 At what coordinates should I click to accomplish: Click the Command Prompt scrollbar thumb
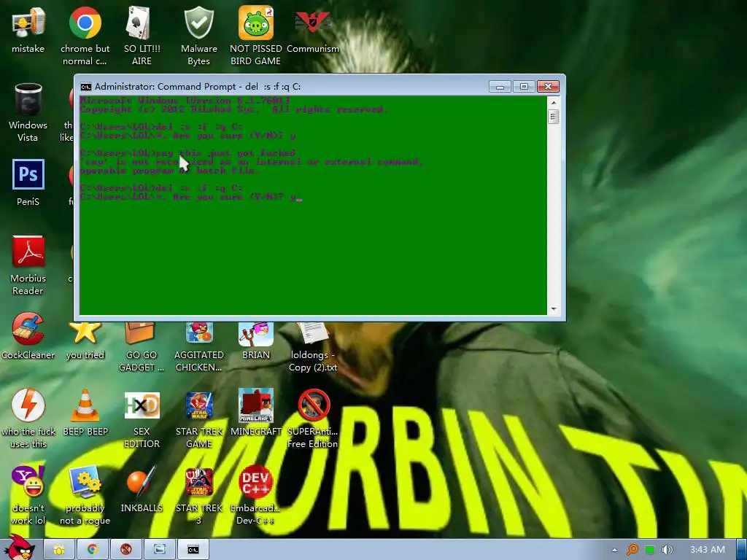553,117
